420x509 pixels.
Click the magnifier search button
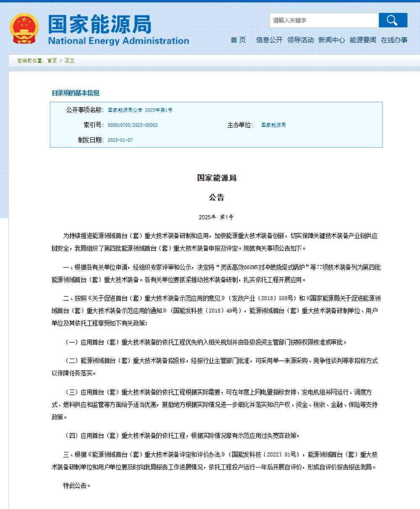pyautogui.click(x=393, y=20)
